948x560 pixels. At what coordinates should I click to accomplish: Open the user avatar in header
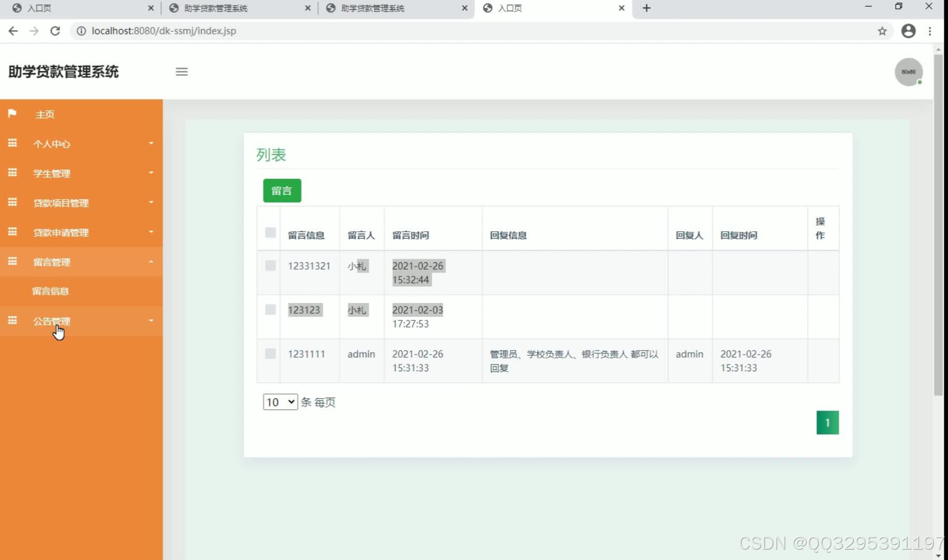tap(909, 72)
